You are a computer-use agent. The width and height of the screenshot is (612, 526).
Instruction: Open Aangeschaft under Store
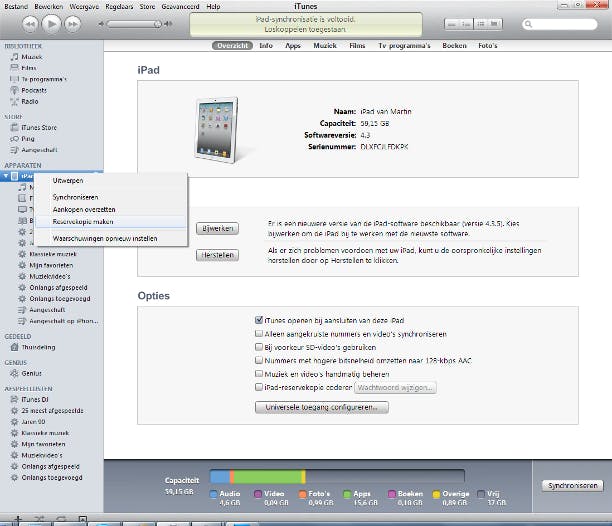[39, 150]
